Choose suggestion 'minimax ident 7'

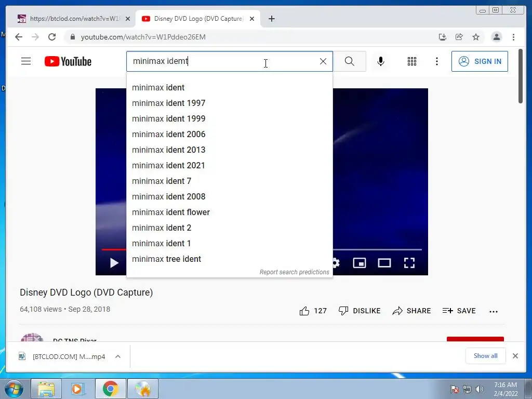[x=229, y=181]
